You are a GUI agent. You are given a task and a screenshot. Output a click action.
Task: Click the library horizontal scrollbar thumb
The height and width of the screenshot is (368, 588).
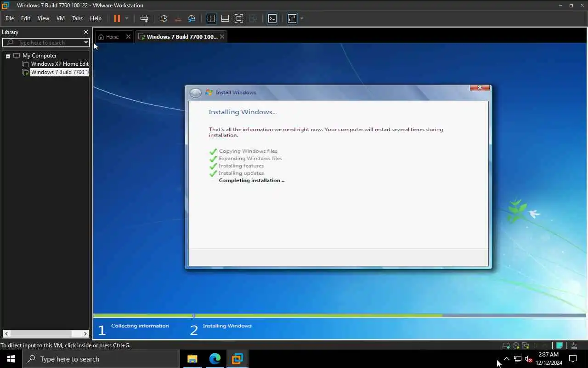[41, 333]
